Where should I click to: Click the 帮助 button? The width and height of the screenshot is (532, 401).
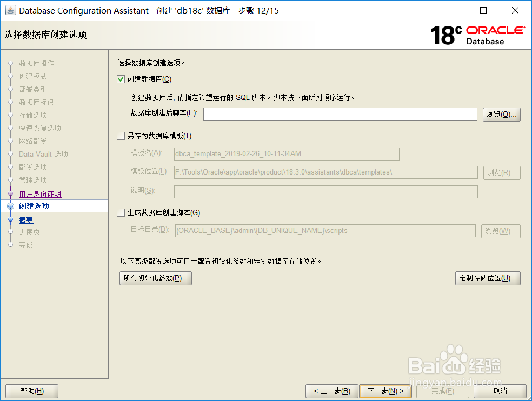tap(31, 391)
